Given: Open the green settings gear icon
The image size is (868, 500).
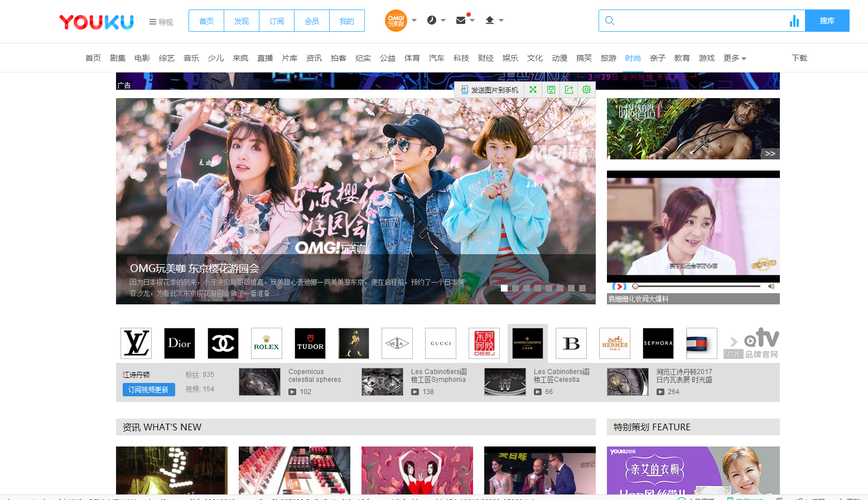Looking at the screenshot, I should click(x=587, y=89).
